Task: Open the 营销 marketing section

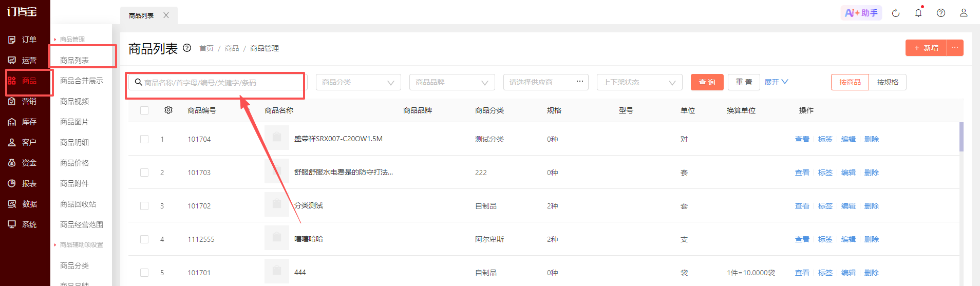Action: coord(23,101)
